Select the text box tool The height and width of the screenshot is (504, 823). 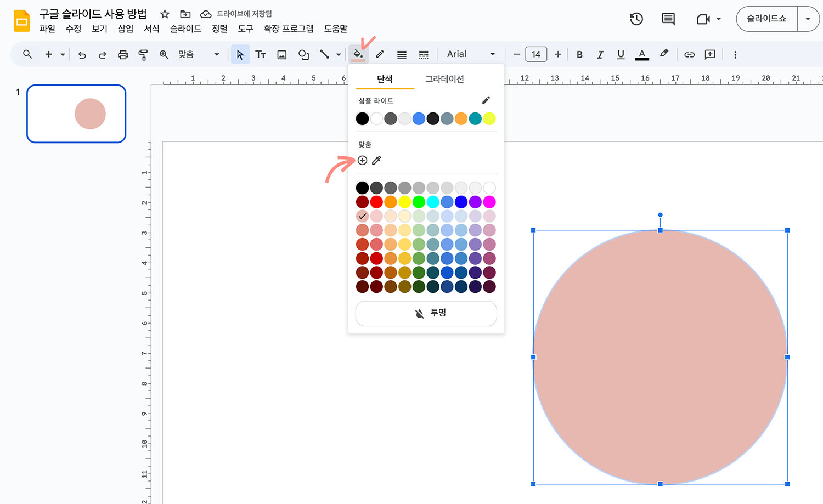click(x=261, y=54)
